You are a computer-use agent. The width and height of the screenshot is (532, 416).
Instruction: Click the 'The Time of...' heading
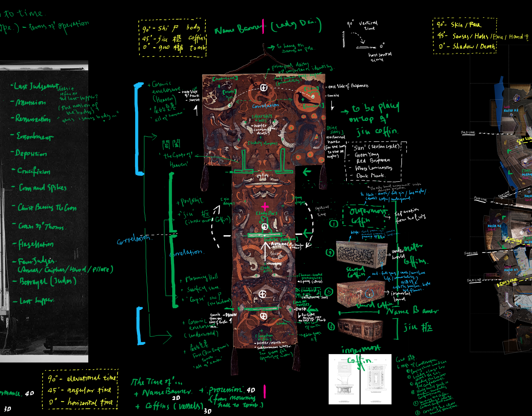(x=157, y=382)
